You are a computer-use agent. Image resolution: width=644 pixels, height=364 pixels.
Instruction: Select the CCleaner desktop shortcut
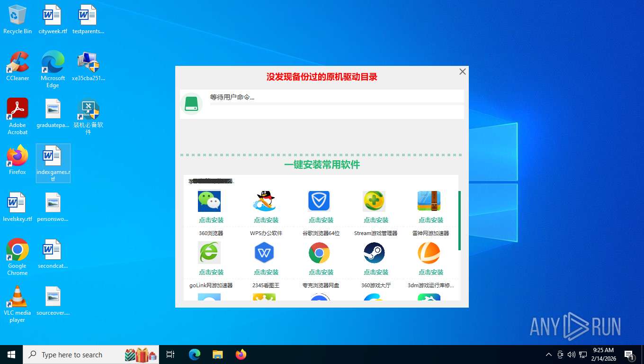pyautogui.click(x=18, y=66)
